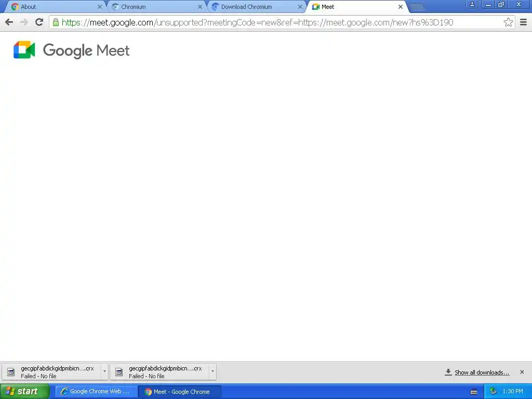The width and height of the screenshot is (532, 399).
Task: Click the Google Meet camera logo
Action: [x=24, y=50]
